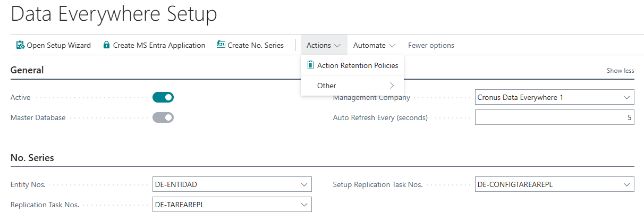Click the Replication Task Nos. field label
The image size is (644, 220).
[x=45, y=205]
